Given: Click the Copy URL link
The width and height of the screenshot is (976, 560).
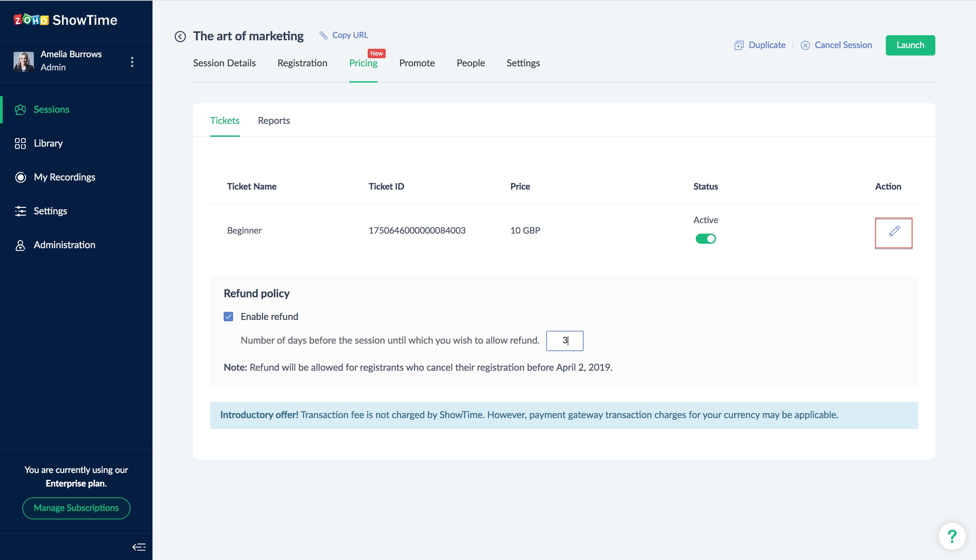Looking at the screenshot, I should click(x=349, y=35).
